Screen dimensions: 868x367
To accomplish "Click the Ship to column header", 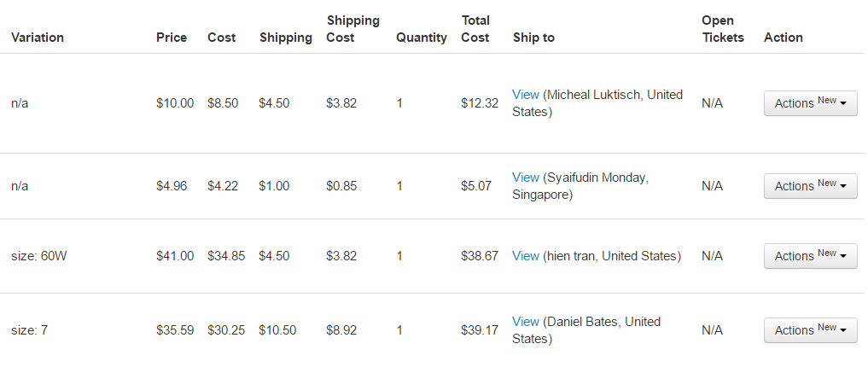I will click(x=533, y=38).
